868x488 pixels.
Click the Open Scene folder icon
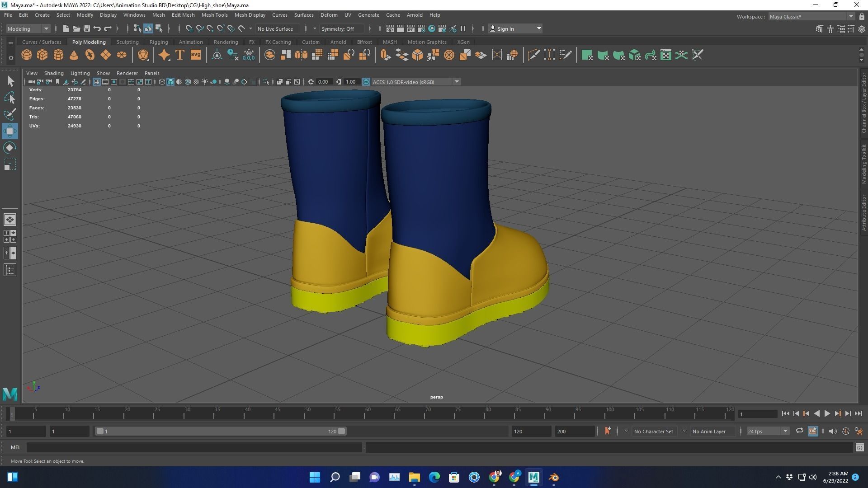(x=76, y=28)
